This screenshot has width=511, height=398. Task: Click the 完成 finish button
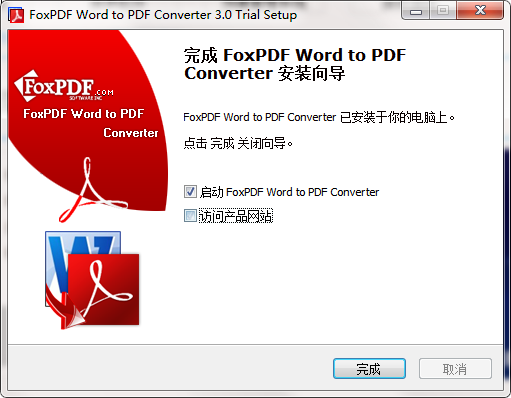[369, 369]
